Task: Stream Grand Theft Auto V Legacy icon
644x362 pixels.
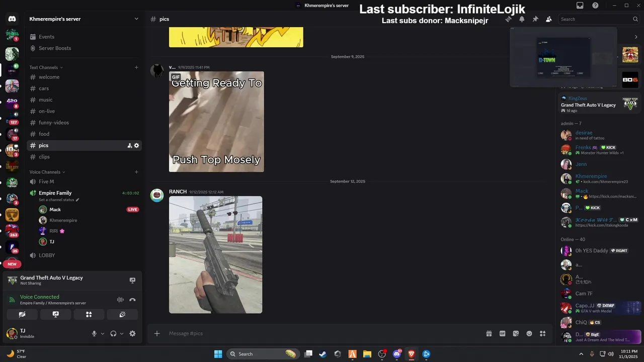Action: point(132,280)
